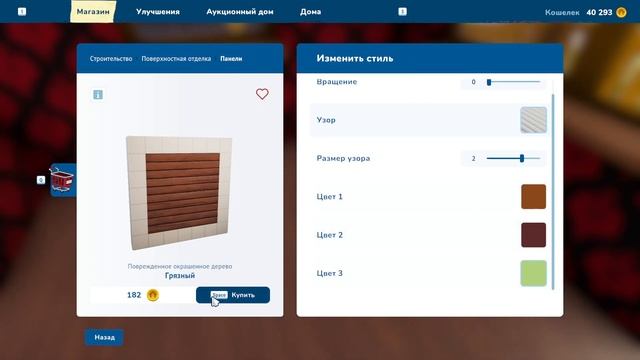Click the item name Грязный
Screen dimensions: 640x360
[x=180, y=276]
